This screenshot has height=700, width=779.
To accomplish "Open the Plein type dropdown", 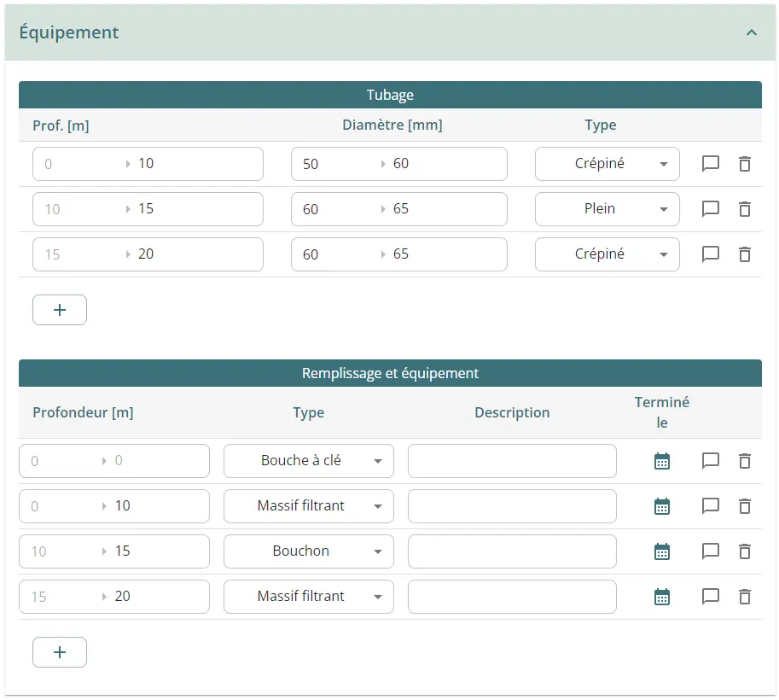I will 607,209.
